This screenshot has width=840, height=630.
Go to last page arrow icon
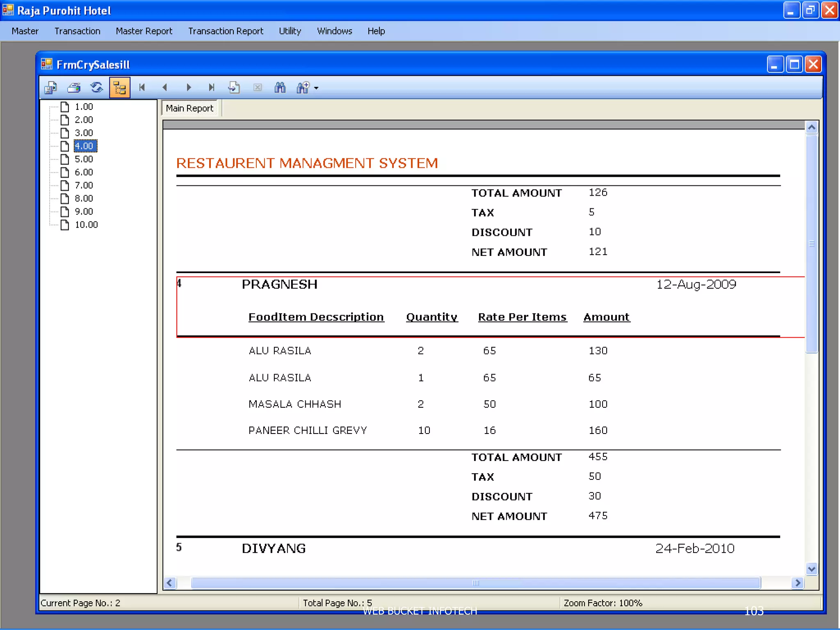coord(211,87)
